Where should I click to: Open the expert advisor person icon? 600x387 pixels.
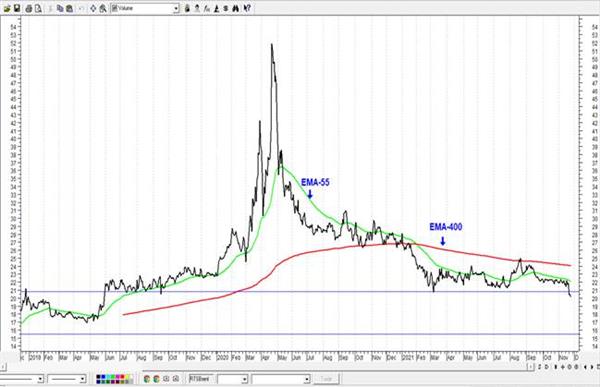(197, 8)
